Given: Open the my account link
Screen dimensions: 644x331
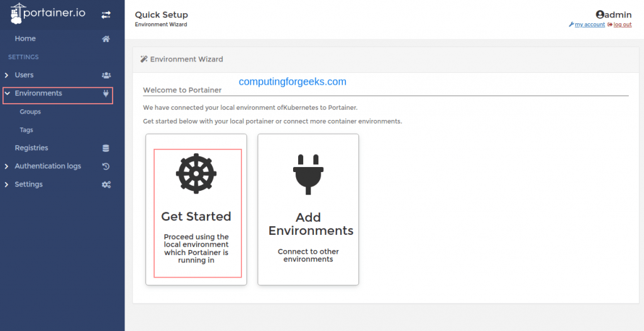Looking at the screenshot, I should [x=590, y=24].
